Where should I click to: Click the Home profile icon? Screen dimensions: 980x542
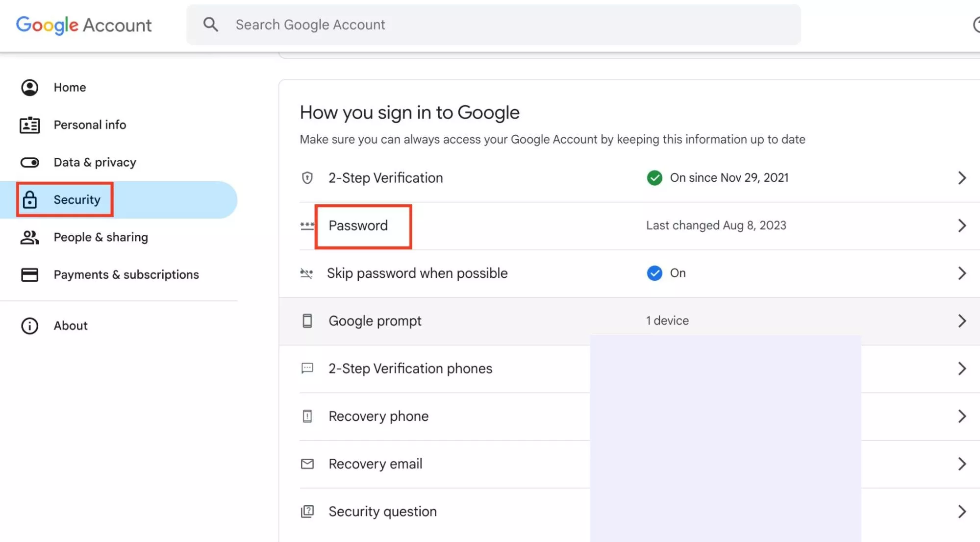tap(29, 87)
